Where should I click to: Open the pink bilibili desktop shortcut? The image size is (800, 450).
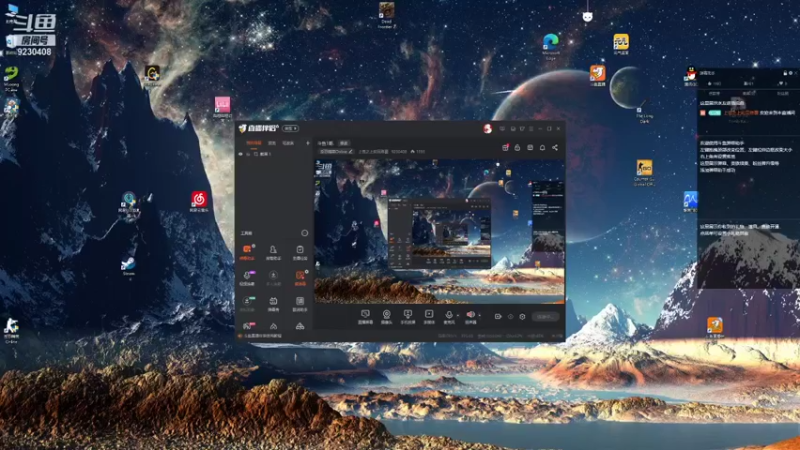(x=222, y=107)
